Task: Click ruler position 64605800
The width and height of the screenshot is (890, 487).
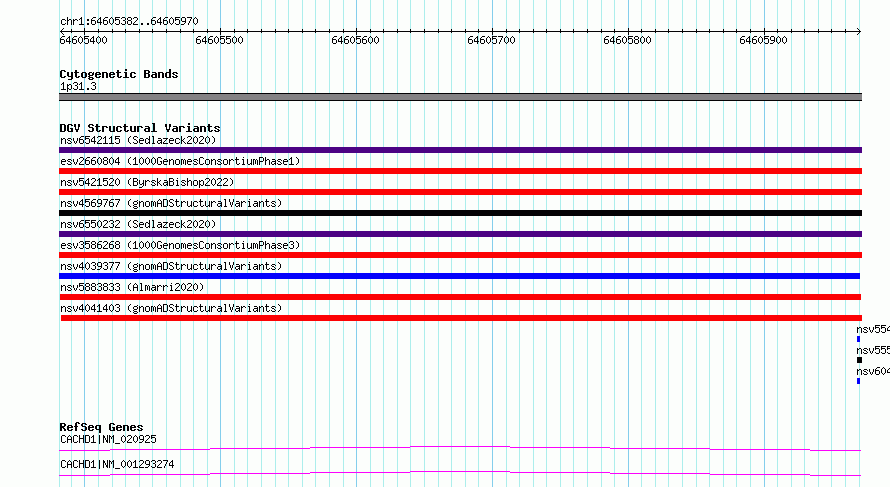Action: [x=627, y=40]
